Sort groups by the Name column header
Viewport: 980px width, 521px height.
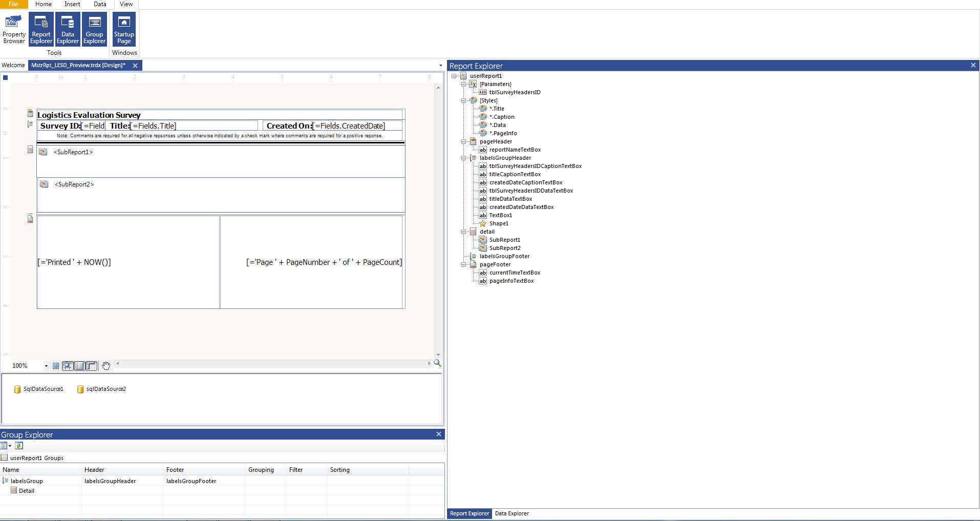(41, 470)
